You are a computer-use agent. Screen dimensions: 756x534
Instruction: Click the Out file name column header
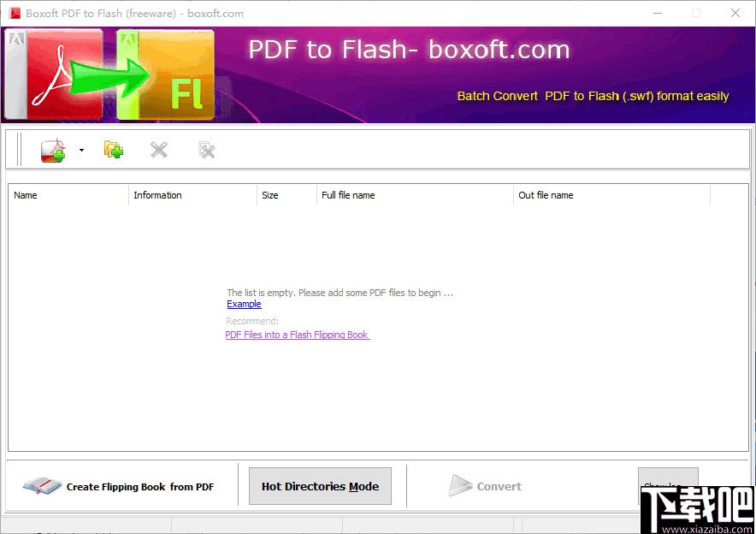[x=611, y=195]
